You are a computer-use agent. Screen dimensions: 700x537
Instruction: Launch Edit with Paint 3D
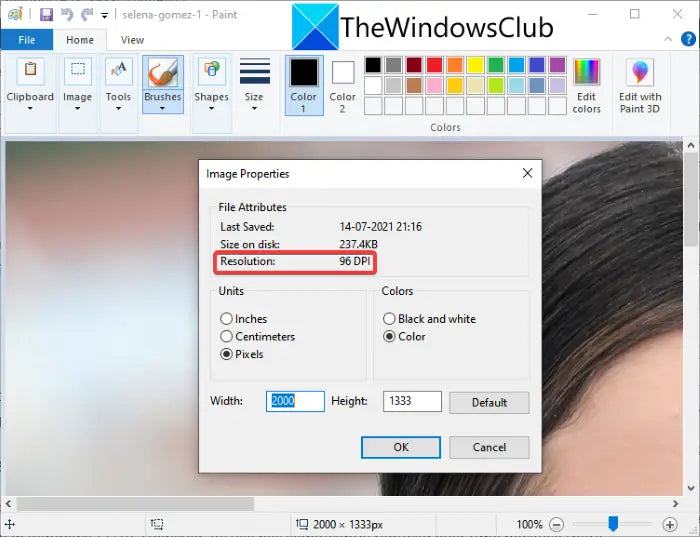click(x=640, y=85)
